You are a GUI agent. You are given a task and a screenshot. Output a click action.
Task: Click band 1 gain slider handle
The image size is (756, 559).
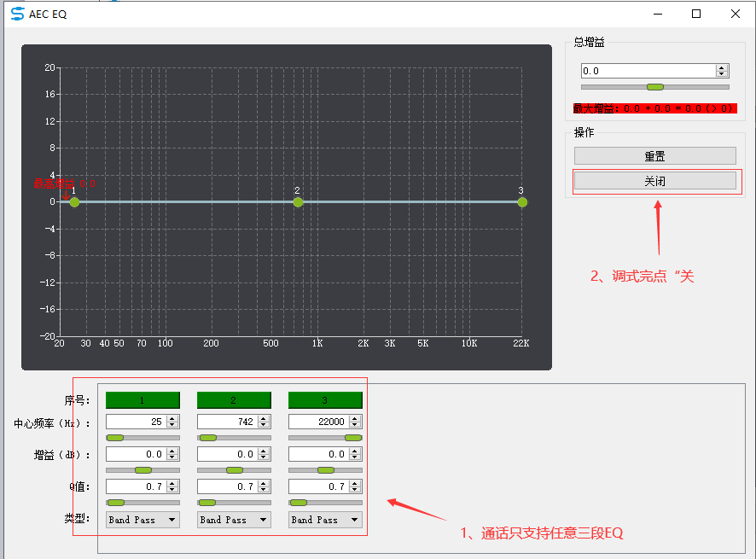[143, 469]
